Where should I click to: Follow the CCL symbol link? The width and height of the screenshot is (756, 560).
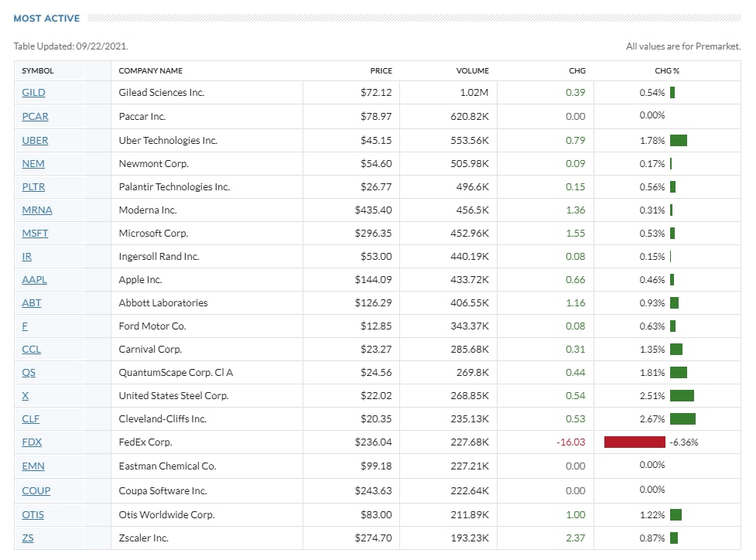[x=32, y=350]
